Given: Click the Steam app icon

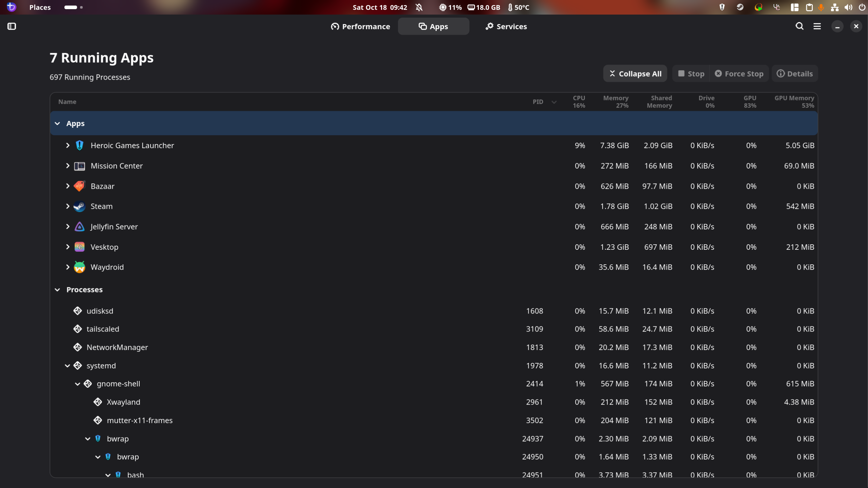Looking at the screenshot, I should 79,206.
